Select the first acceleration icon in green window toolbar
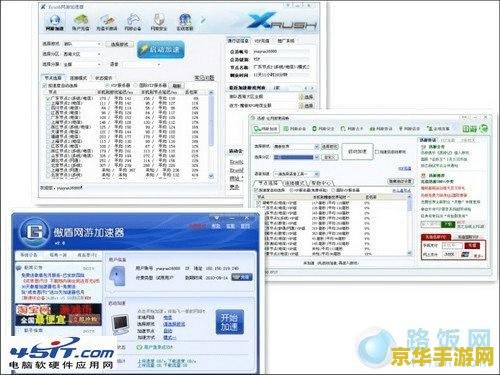Image resolution: width=500 pixels, height=375 pixels. pyautogui.click(x=265, y=128)
